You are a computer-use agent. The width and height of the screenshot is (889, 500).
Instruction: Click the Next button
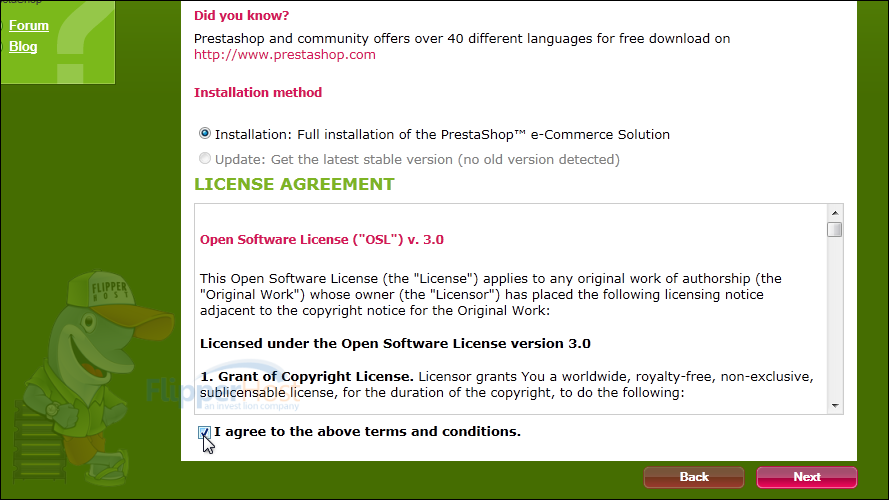[806, 477]
